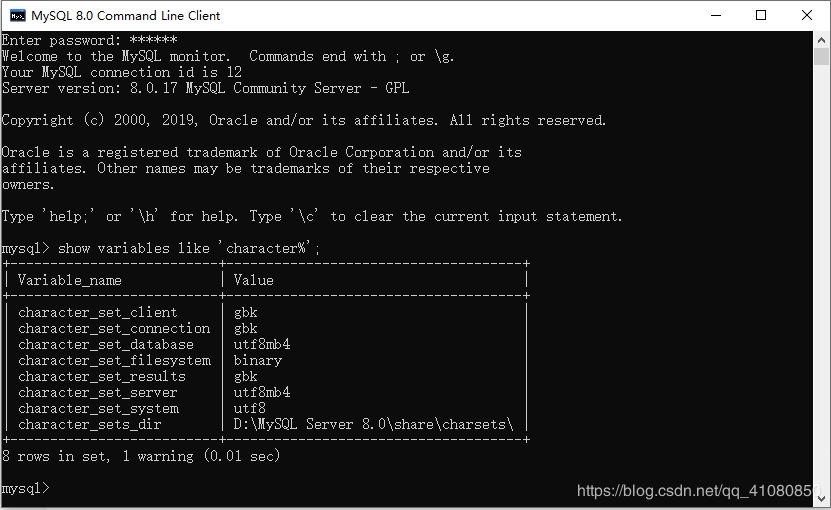Click the character_set_filesystem entry

click(114, 361)
